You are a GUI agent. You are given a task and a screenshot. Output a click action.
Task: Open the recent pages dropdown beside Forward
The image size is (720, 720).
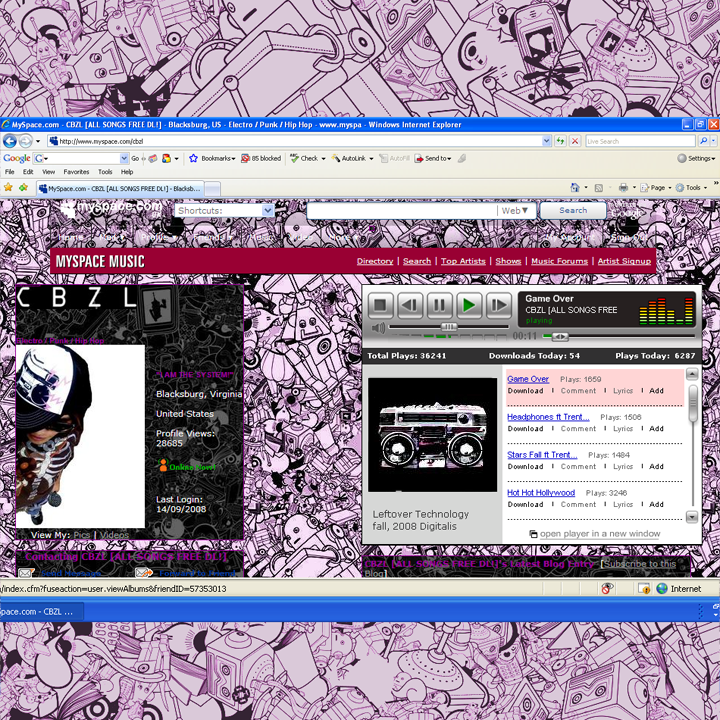point(38,141)
